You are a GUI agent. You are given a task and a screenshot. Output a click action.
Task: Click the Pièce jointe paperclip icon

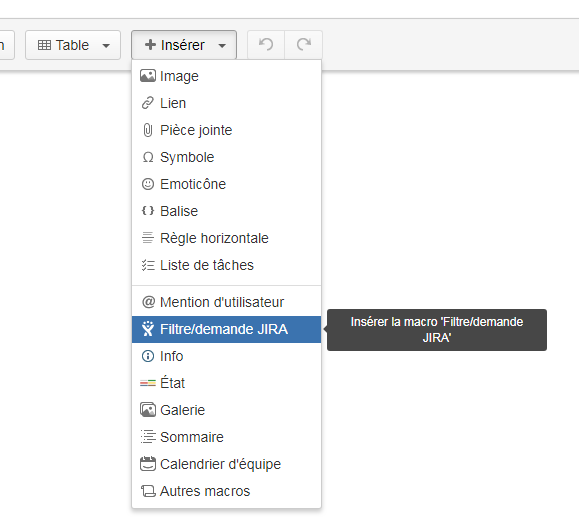[148, 130]
